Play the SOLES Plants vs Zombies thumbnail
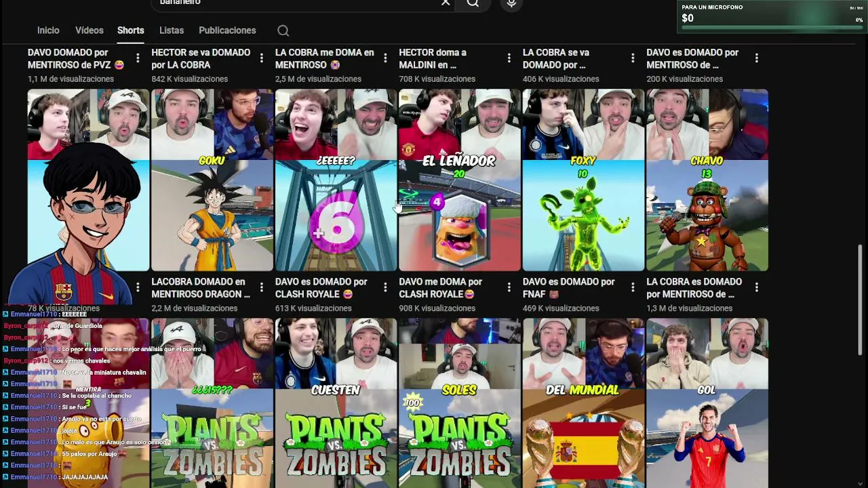The width and height of the screenshot is (868, 488). tap(460, 403)
